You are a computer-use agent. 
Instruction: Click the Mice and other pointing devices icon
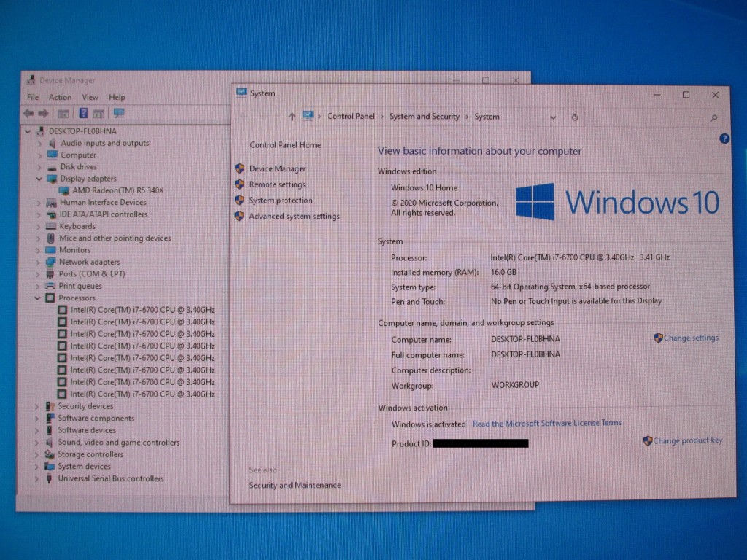(x=50, y=238)
